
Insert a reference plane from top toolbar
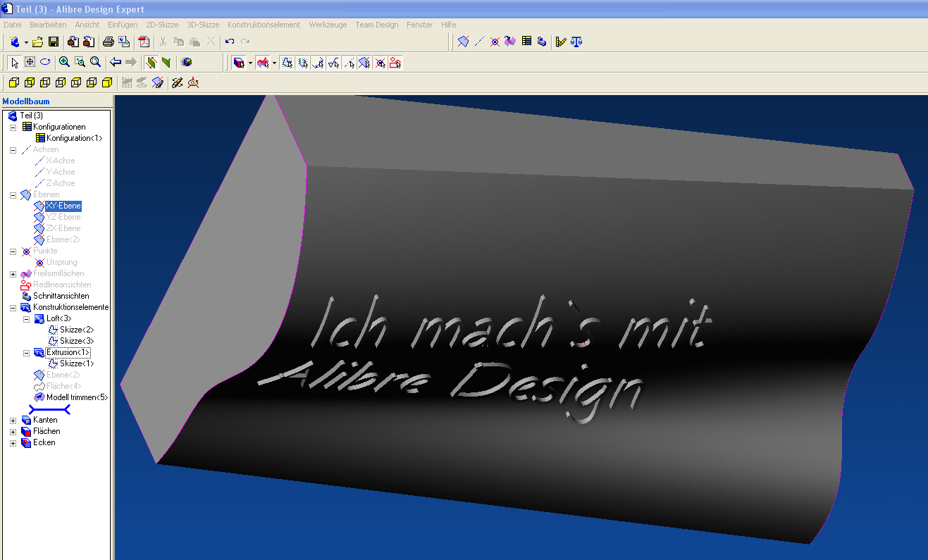click(x=463, y=42)
